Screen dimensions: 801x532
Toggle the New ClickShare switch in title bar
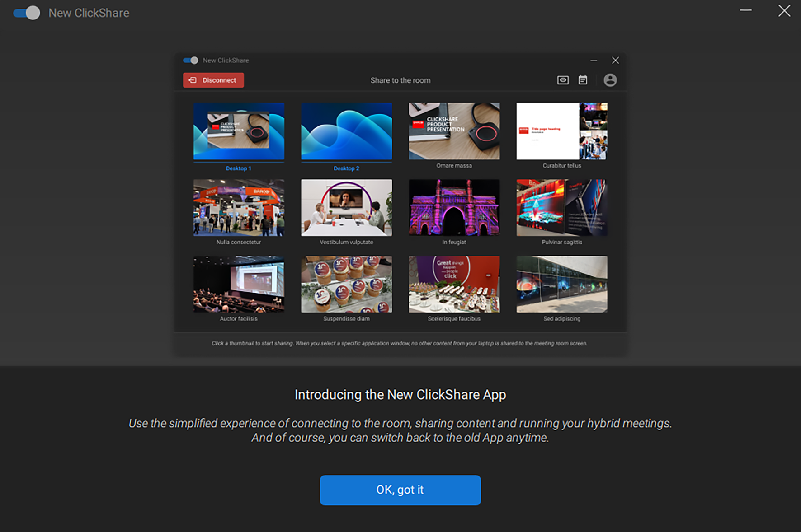(26, 13)
